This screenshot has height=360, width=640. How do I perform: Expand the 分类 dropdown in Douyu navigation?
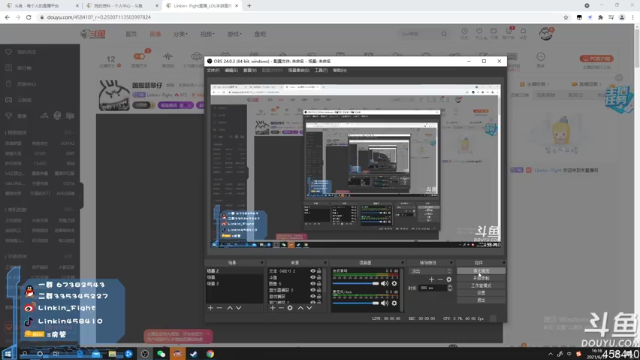(180, 34)
